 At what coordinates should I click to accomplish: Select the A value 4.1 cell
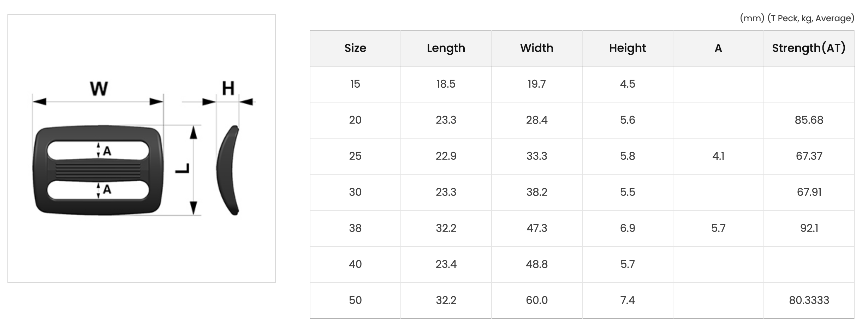tap(718, 156)
